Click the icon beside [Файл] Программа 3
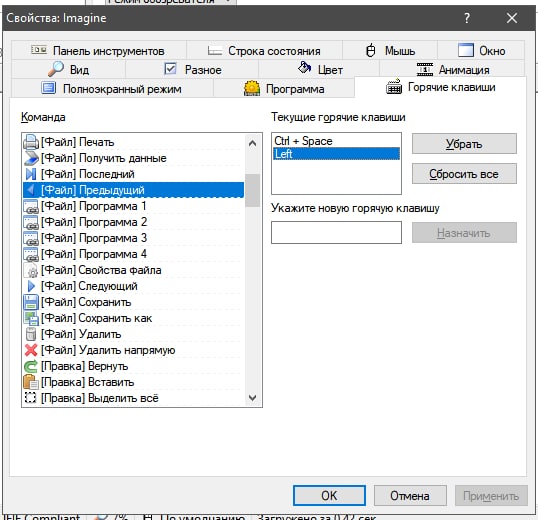 [x=31, y=238]
